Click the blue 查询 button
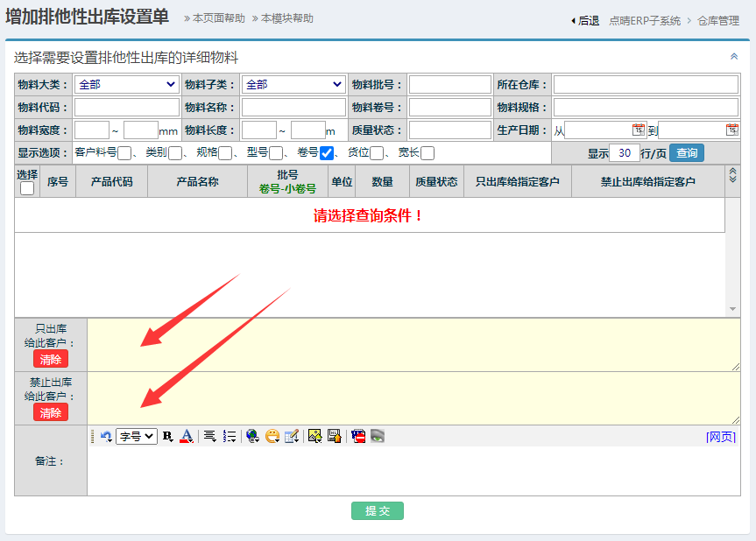 coord(687,153)
